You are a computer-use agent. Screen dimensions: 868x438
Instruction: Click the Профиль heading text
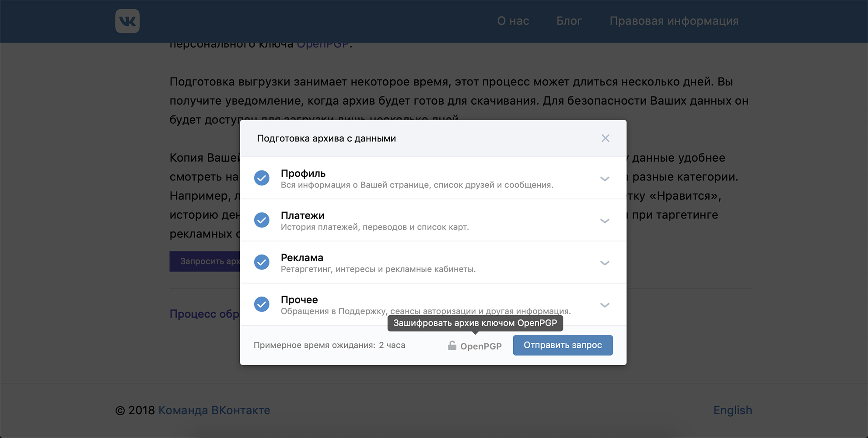point(303,173)
